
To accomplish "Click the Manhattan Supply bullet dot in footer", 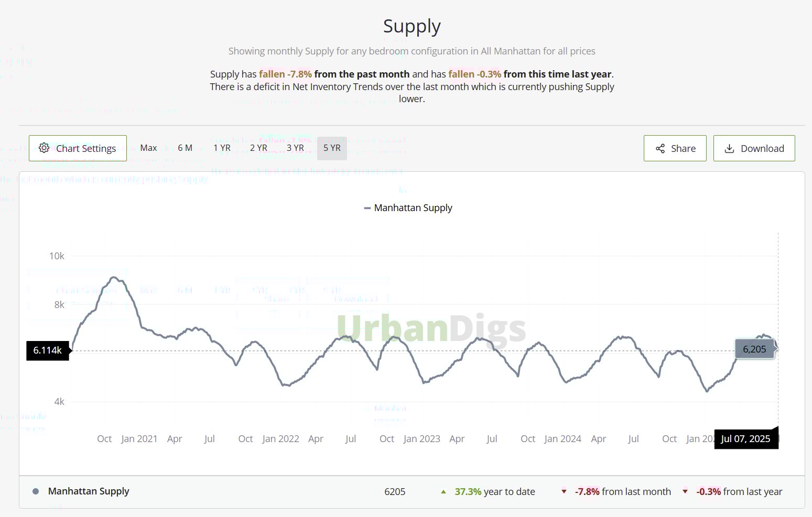I will 36,491.
